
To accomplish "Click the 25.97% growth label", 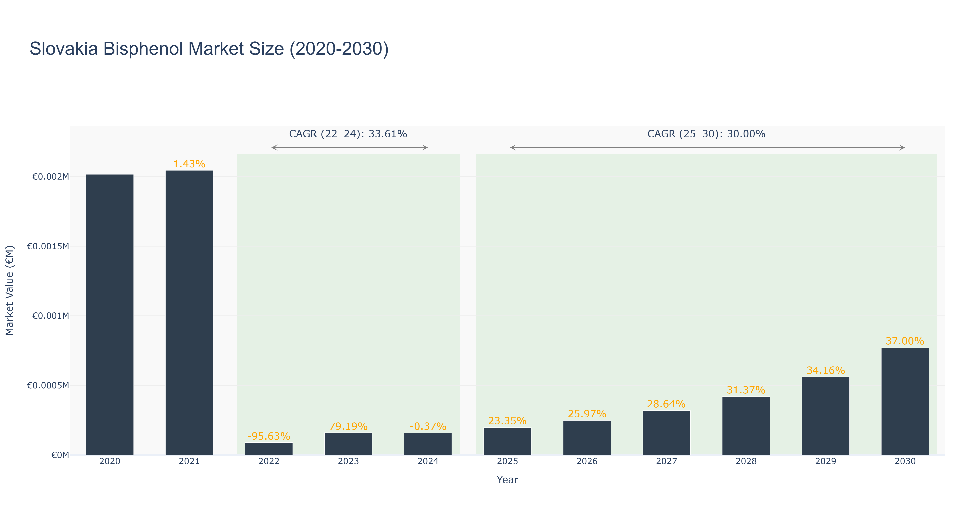I will tap(587, 414).
